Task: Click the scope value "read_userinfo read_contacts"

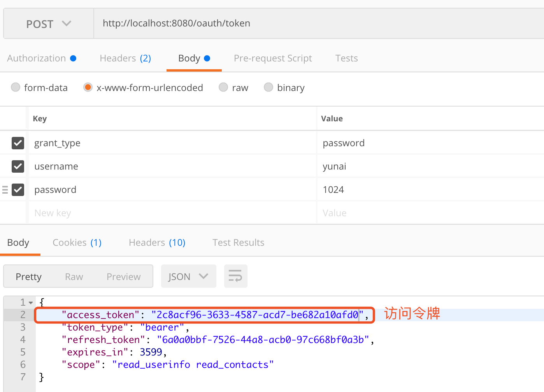Action: tap(193, 365)
